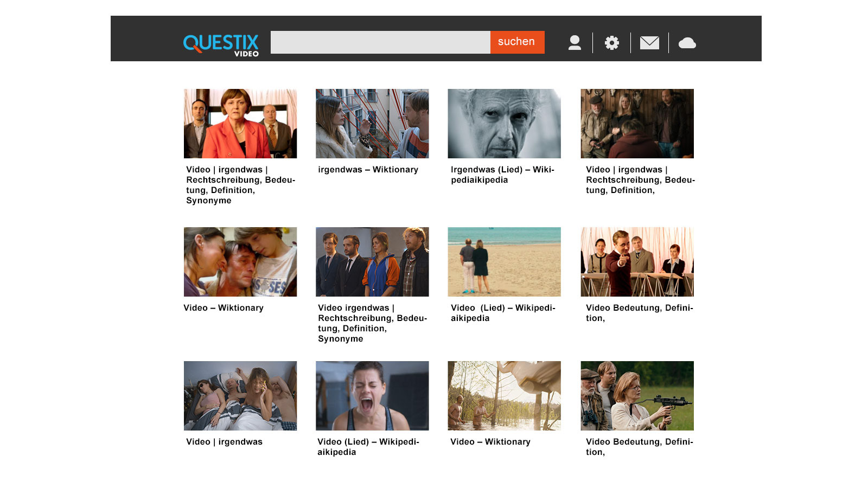The image size is (868, 488).
Task: Open thumbnail of group in hunting lodge
Action: [637, 124]
